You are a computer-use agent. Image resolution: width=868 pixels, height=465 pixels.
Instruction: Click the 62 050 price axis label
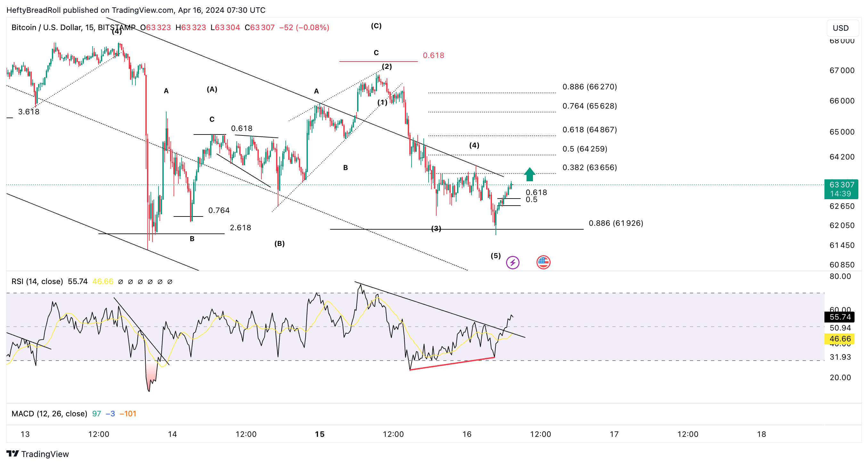click(x=841, y=225)
